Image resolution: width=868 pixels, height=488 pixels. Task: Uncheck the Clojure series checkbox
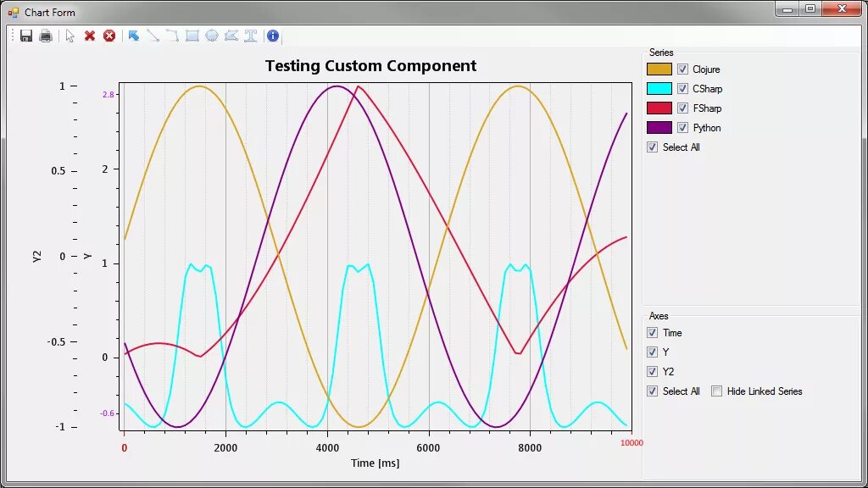(x=682, y=69)
